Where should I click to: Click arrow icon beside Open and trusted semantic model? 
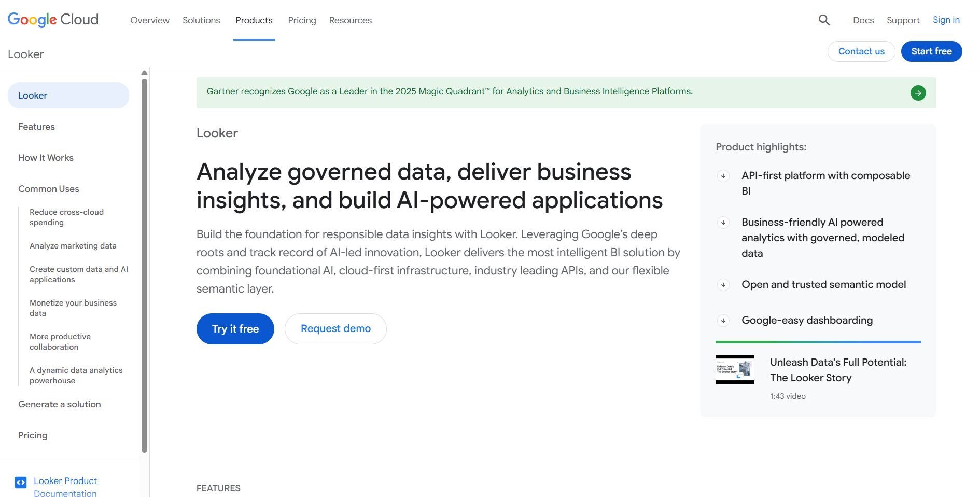(723, 285)
